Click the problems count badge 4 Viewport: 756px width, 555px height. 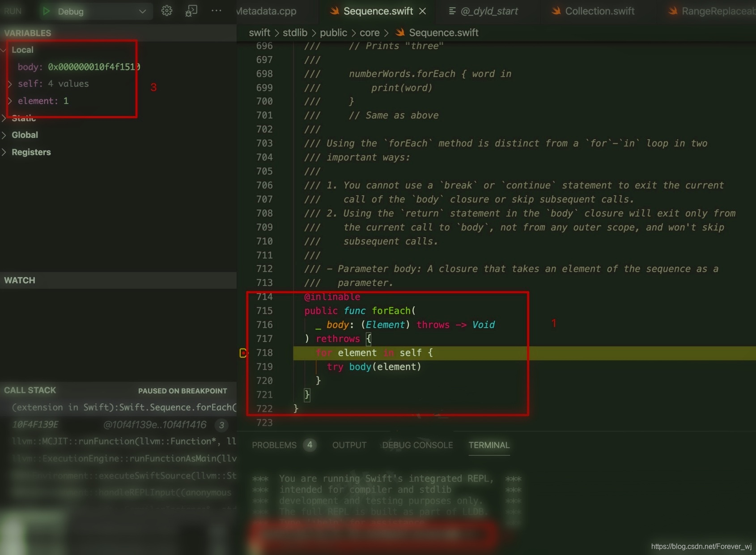[x=310, y=445]
